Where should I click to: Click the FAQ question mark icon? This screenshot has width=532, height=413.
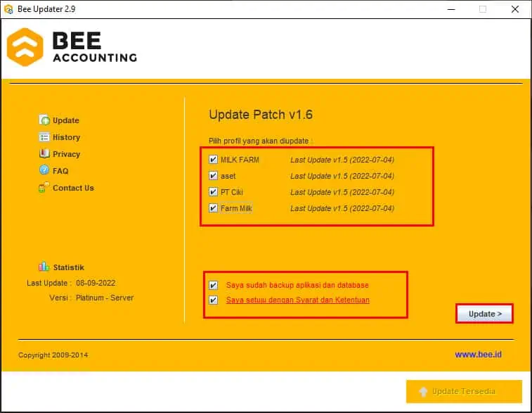pyautogui.click(x=44, y=170)
